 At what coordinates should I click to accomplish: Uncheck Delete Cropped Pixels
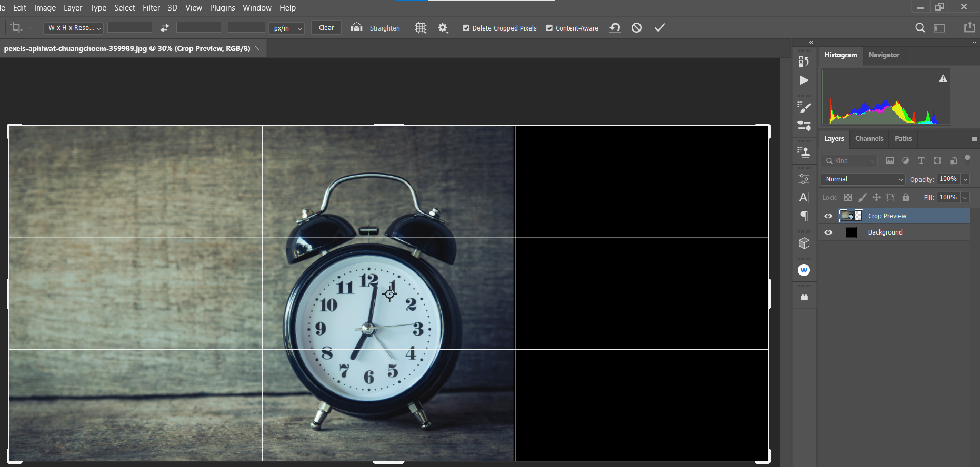point(466,28)
